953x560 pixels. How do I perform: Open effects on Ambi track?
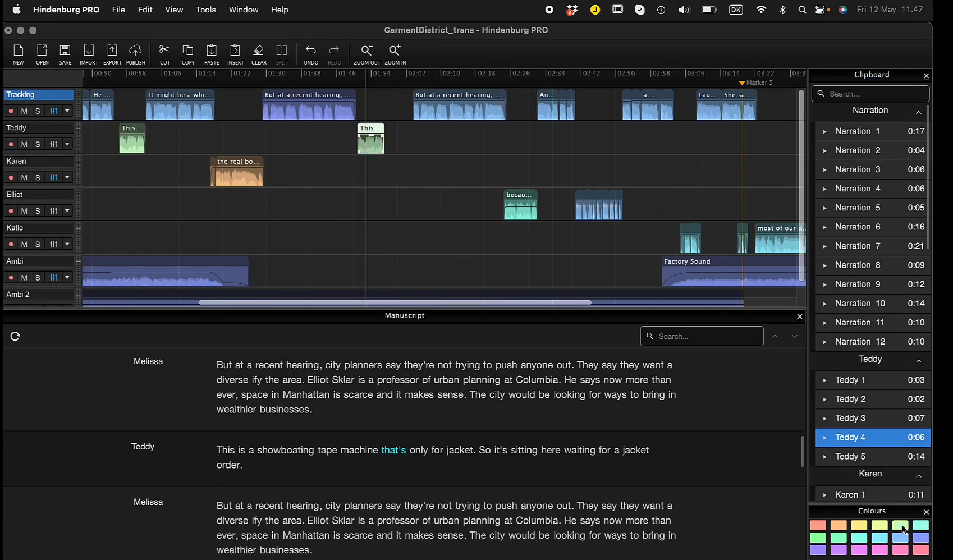point(53,277)
